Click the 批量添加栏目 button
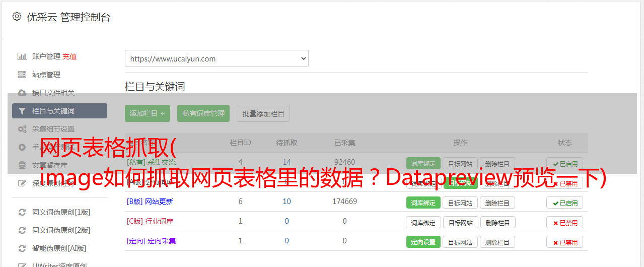 coord(263,113)
